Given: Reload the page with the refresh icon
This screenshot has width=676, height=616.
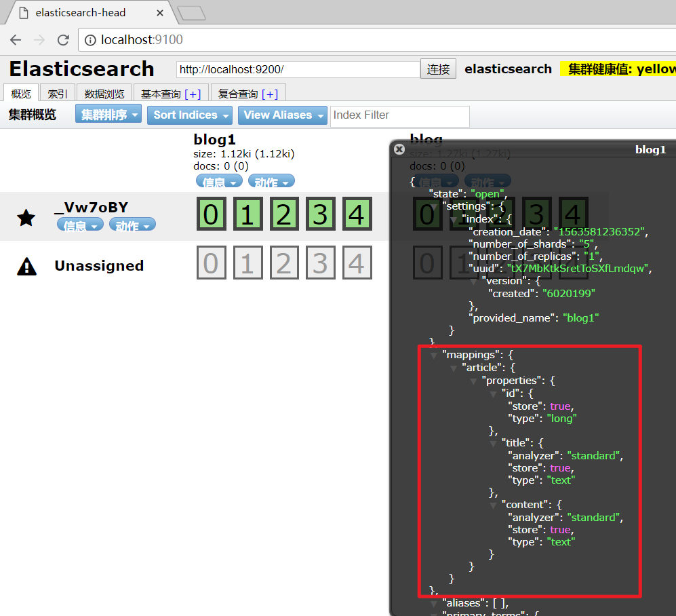Looking at the screenshot, I should (x=63, y=40).
